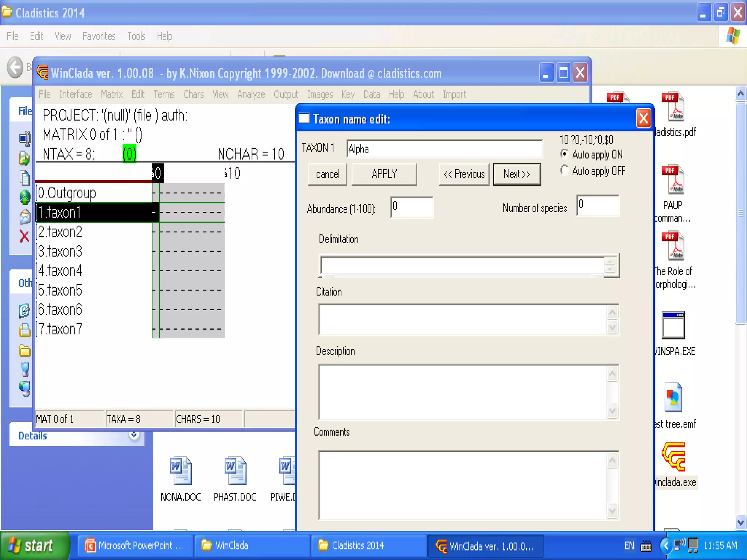
Task: Open the Analyze menu in WinClada
Action: [251, 95]
